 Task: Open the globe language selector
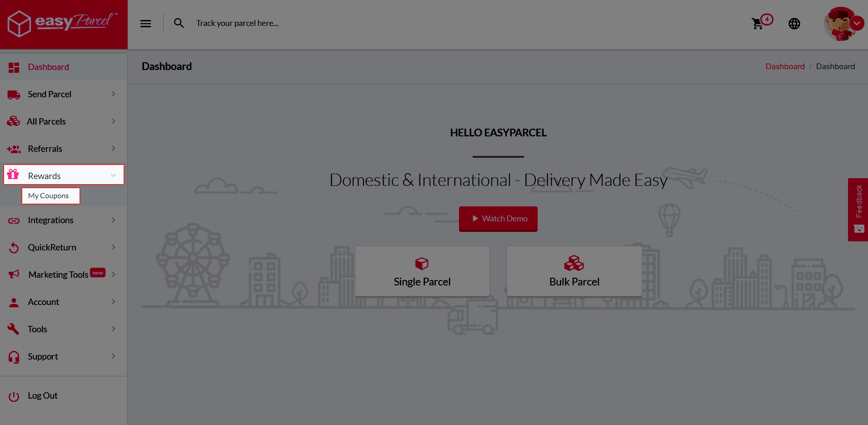click(794, 24)
